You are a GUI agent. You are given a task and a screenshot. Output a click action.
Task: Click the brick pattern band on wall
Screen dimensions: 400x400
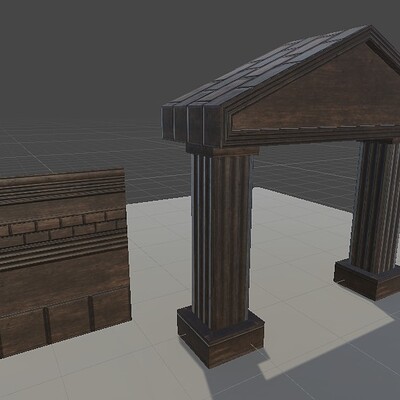click(62, 227)
